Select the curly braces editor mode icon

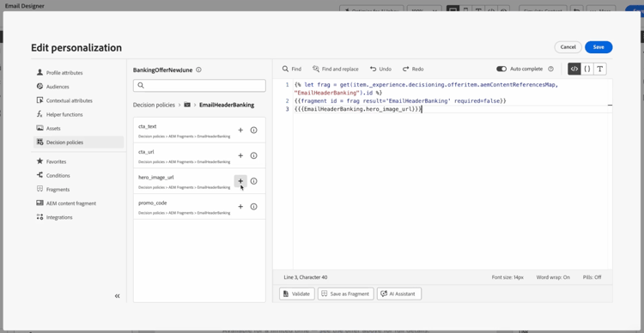pos(587,69)
